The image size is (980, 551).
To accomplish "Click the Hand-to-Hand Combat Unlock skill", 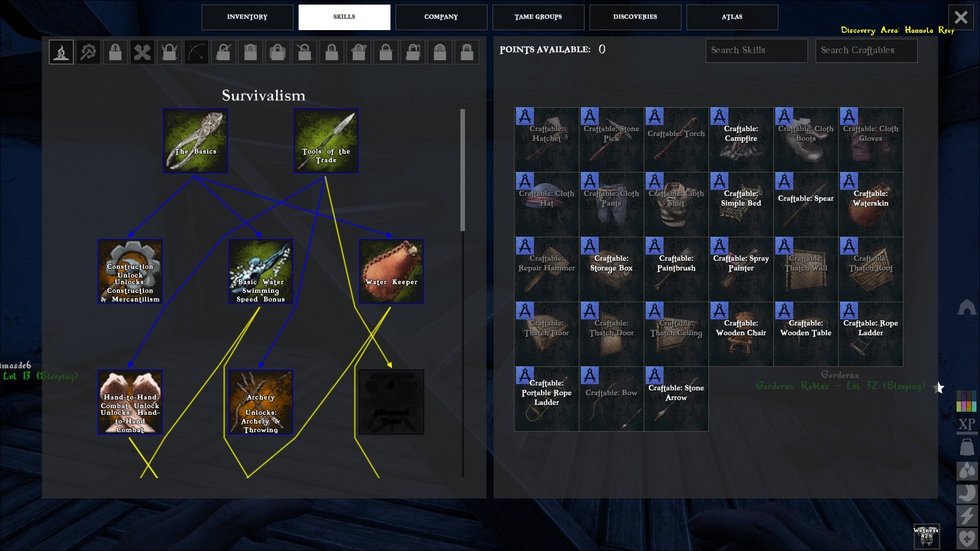I will (130, 402).
